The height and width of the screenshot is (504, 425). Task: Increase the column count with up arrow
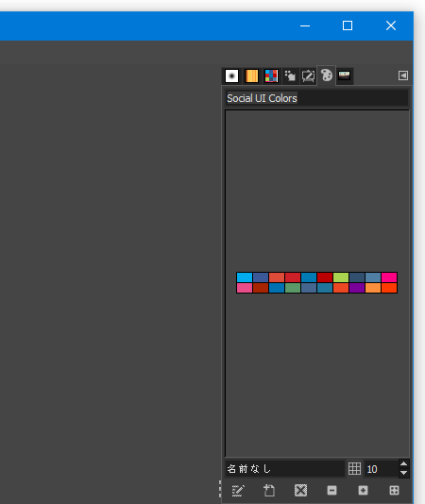coord(404,463)
